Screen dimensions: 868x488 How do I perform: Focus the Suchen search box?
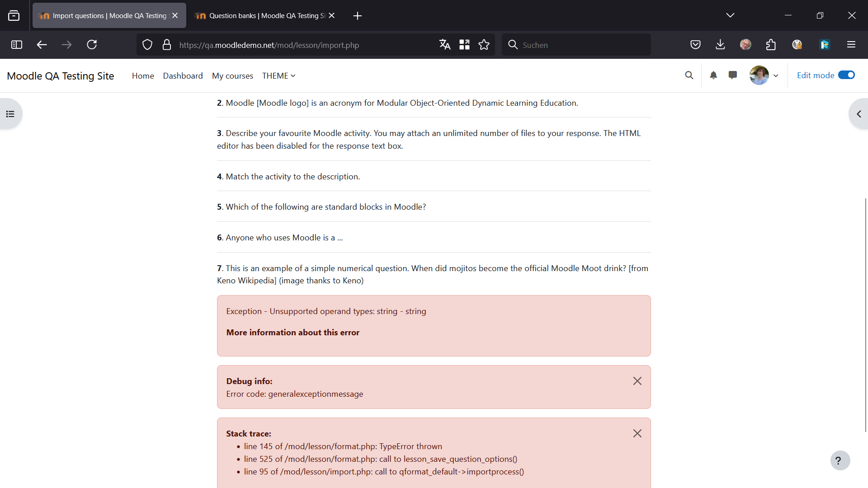point(576,45)
